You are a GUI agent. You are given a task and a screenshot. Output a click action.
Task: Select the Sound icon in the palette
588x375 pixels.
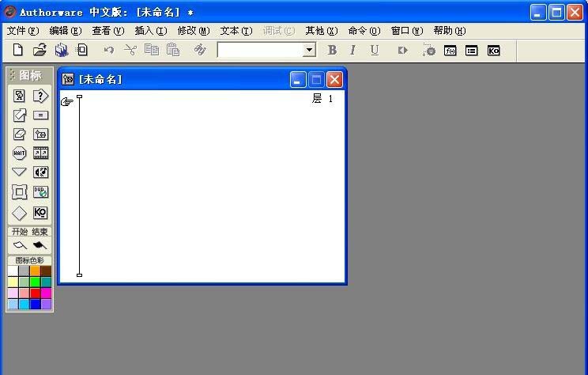coord(40,172)
